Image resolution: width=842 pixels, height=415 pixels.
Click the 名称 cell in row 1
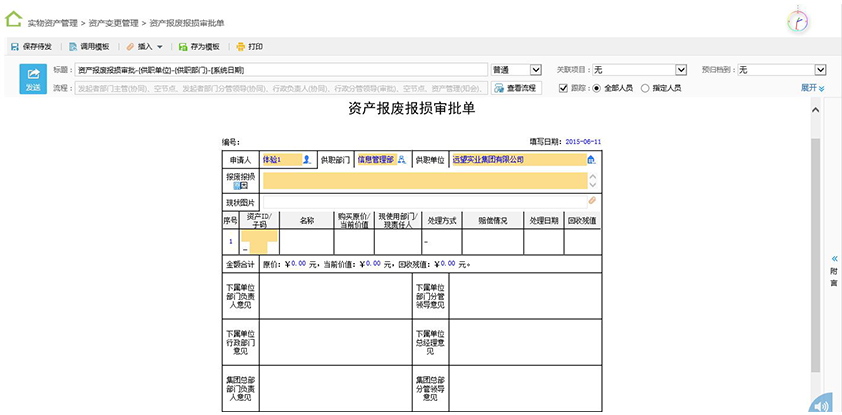(307, 242)
